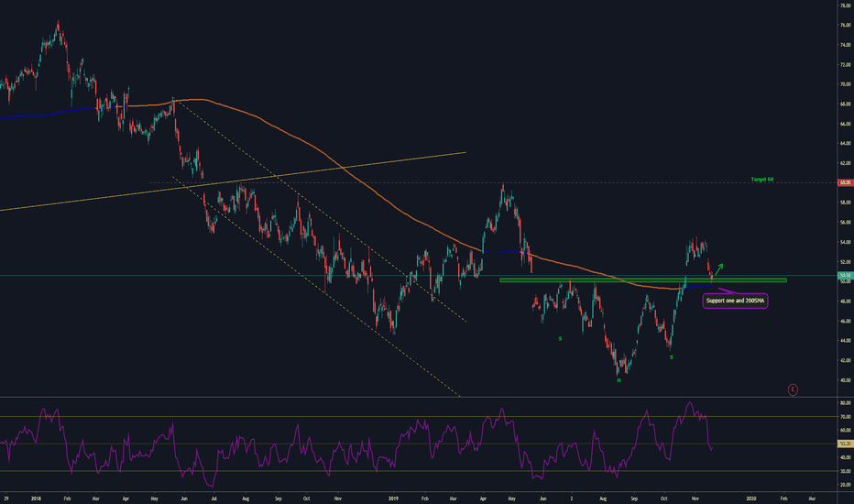Click the 2019 label on the time axis
Image resolution: width=854 pixels, height=504 pixels.
coord(394,498)
